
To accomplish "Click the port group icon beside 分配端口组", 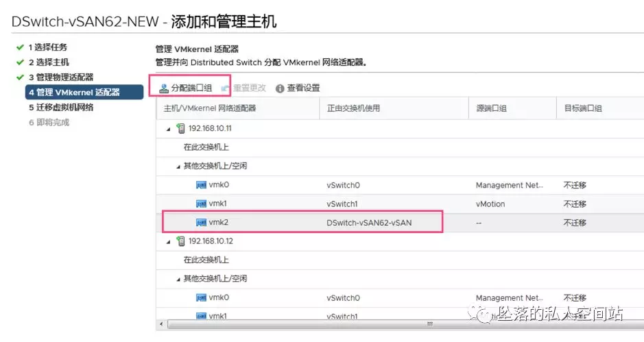I will click(x=164, y=88).
